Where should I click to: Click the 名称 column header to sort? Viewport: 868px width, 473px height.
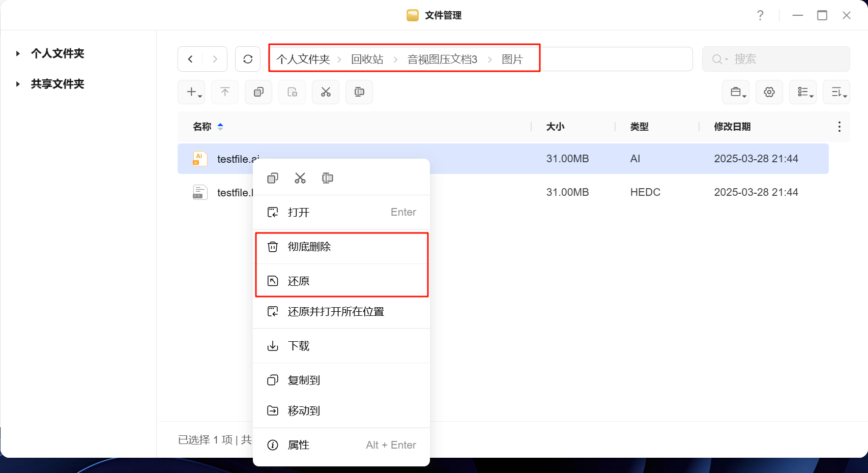202,127
